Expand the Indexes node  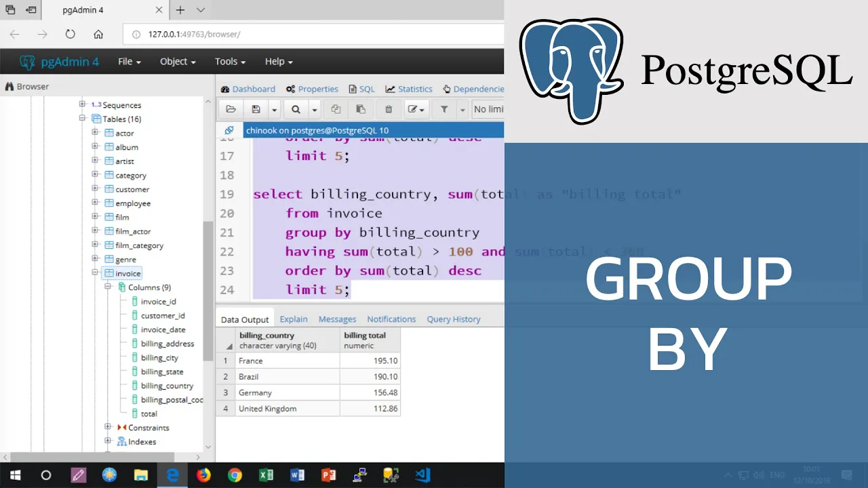pyautogui.click(x=108, y=441)
